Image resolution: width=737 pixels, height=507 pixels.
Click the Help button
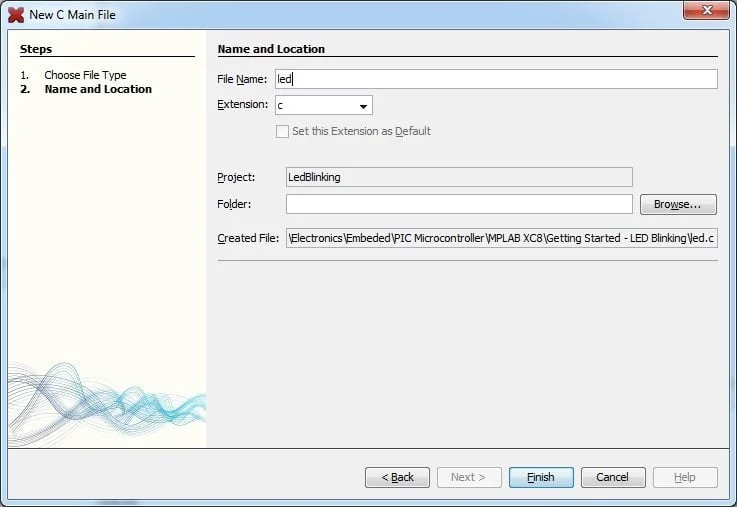(685, 477)
